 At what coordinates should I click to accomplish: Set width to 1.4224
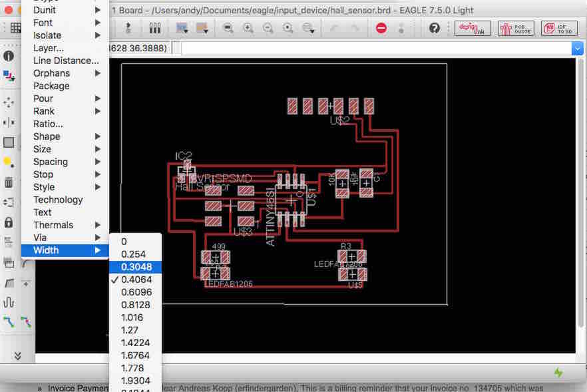(136, 343)
